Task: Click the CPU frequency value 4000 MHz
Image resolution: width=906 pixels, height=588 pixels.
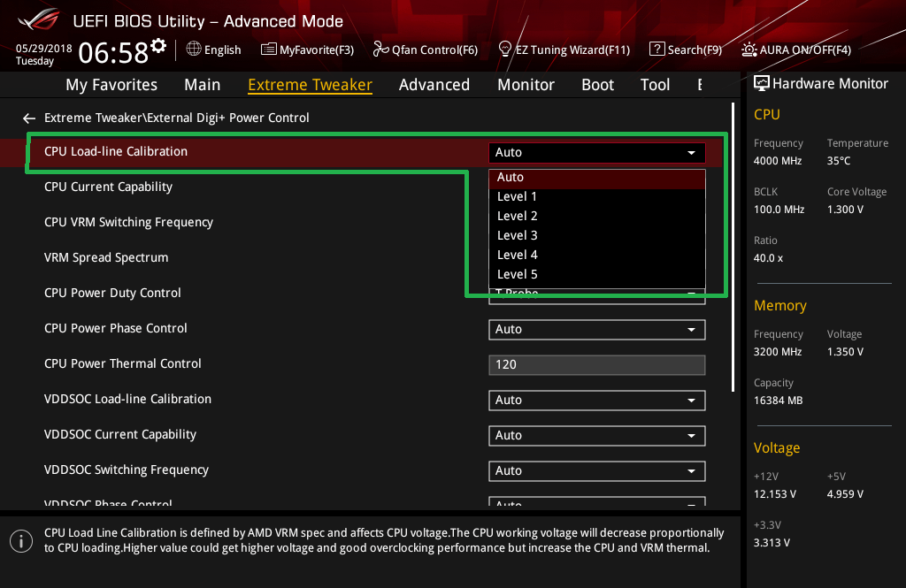Action: coord(778,161)
